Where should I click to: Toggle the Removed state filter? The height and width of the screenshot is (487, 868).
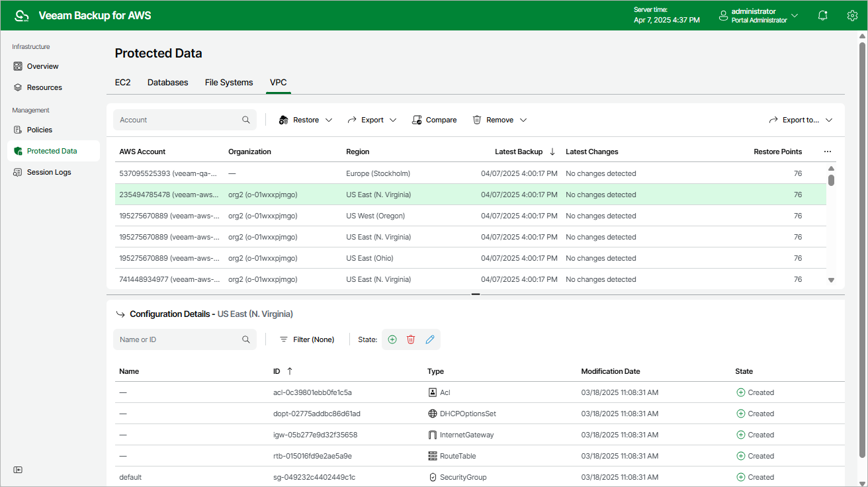coord(411,339)
